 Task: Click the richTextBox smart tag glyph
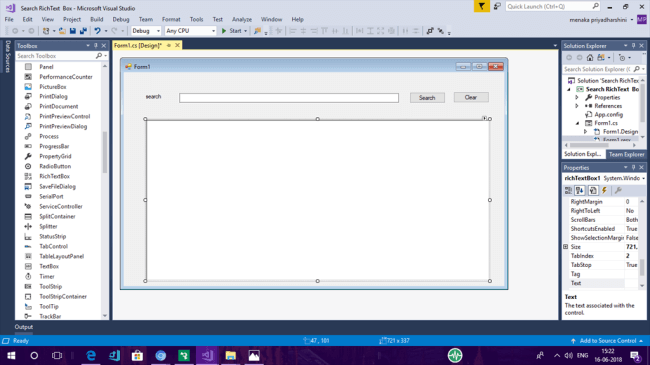[x=484, y=118]
